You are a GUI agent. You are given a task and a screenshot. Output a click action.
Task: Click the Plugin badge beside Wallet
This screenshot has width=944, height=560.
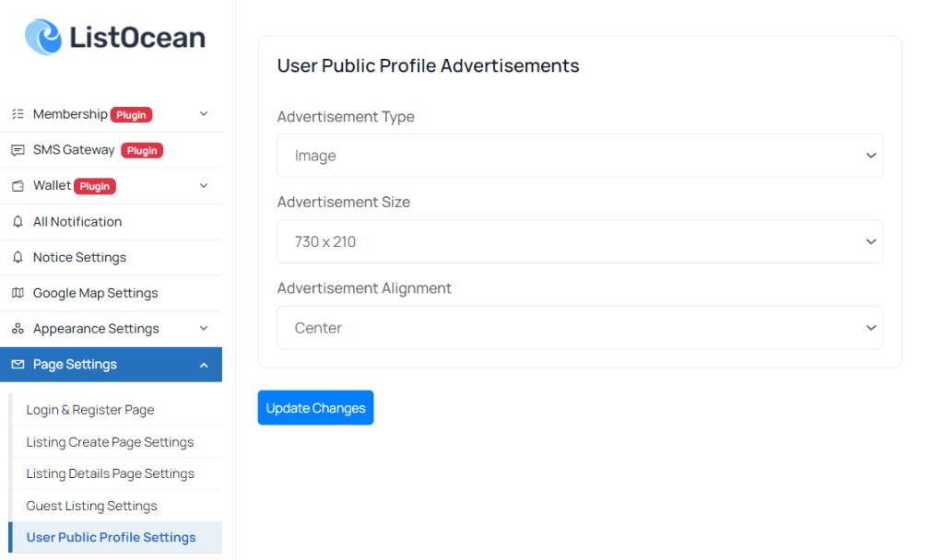point(95,186)
